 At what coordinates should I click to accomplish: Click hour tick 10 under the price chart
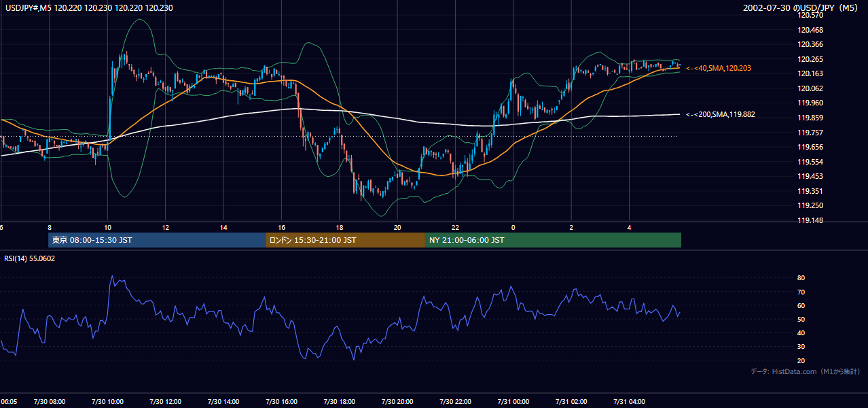[x=107, y=227]
